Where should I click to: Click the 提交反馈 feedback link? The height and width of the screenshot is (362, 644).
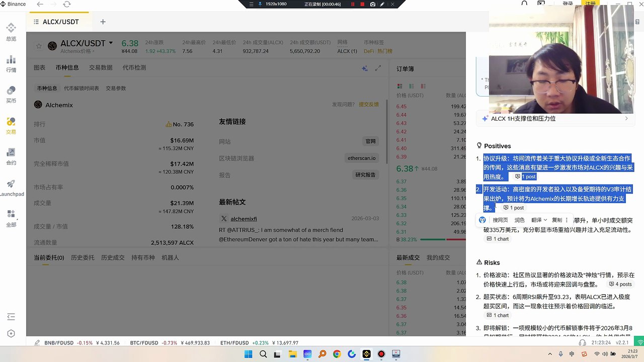(x=369, y=104)
